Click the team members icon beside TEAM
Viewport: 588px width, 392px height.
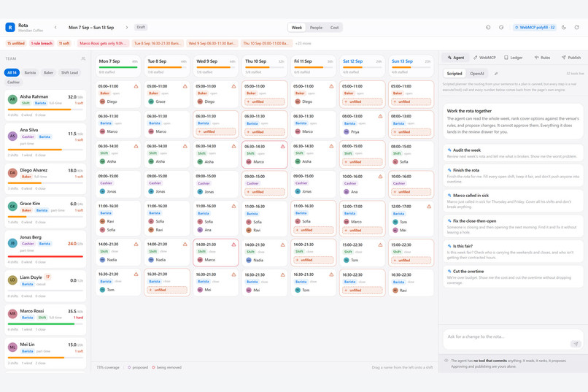pyautogui.click(x=83, y=58)
